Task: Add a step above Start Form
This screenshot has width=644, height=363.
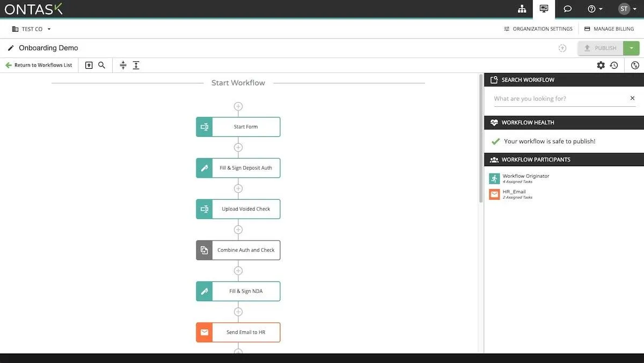Action: coord(238,106)
